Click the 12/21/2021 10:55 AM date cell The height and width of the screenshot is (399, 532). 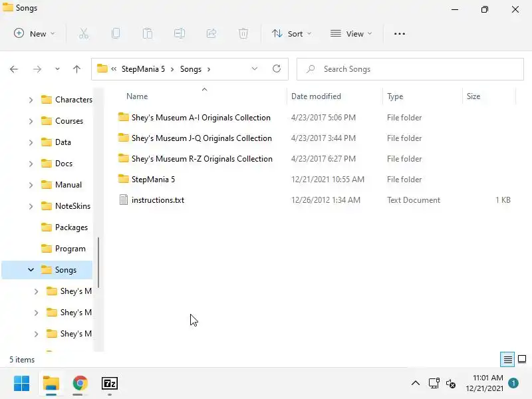click(328, 179)
